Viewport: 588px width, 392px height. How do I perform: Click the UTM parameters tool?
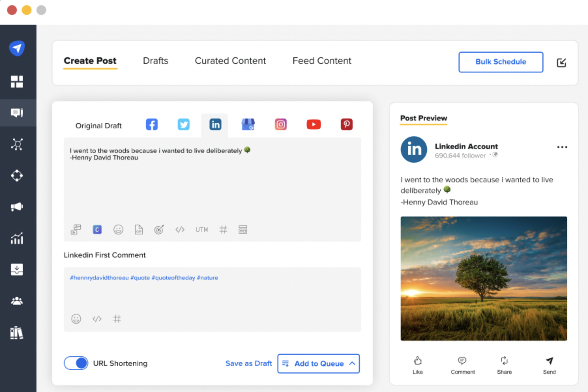point(202,230)
